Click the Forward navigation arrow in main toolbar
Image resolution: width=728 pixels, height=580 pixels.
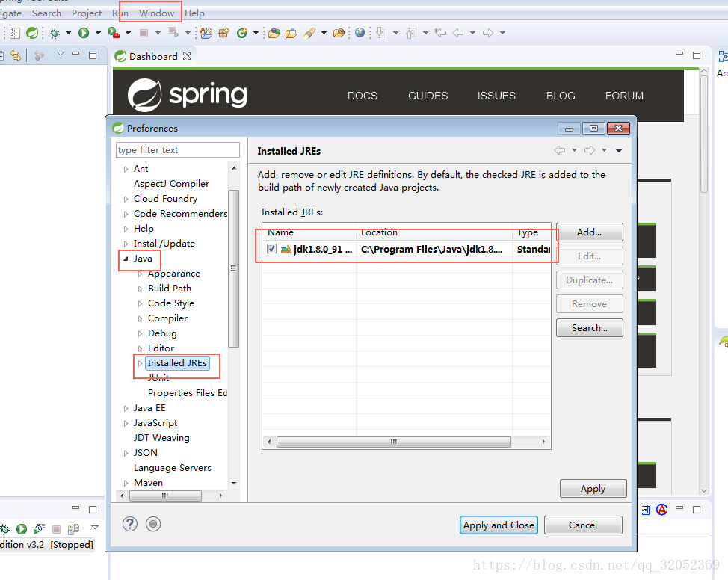point(488,33)
